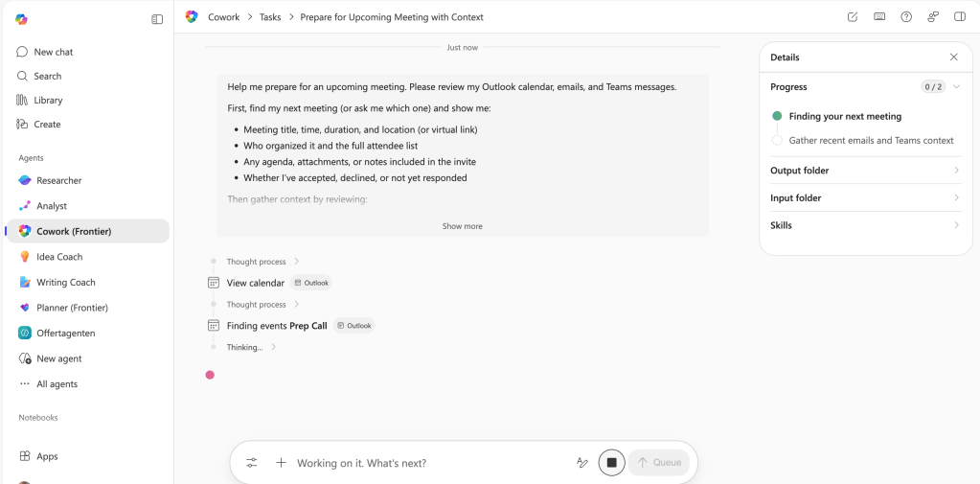Click the Finding your next meeting progress step
The width and height of the screenshot is (980, 484).
point(845,116)
